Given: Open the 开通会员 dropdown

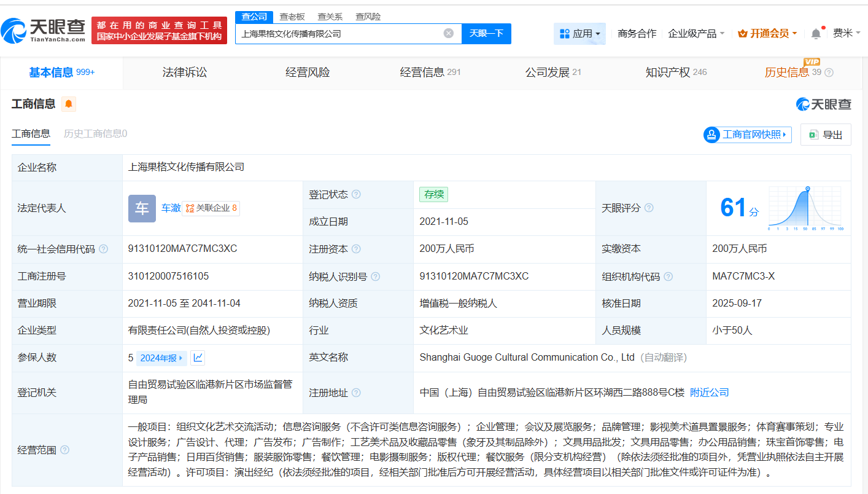Looking at the screenshot, I should (767, 33).
